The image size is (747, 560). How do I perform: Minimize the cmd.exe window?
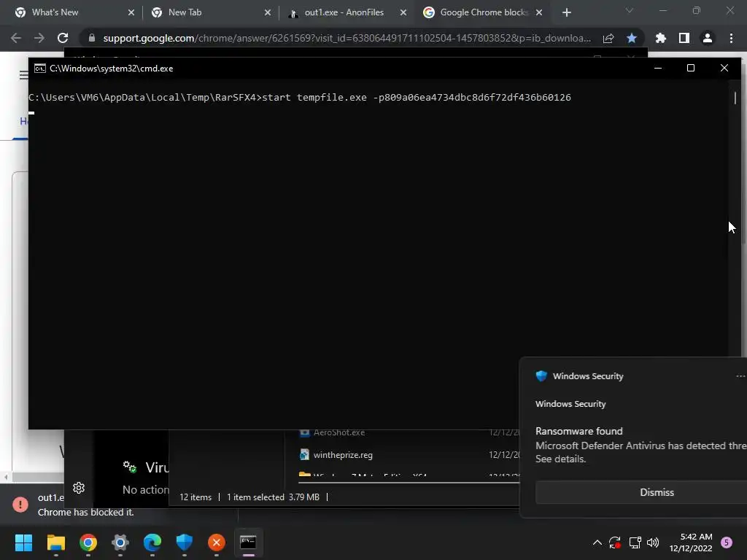[x=658, y=68]
